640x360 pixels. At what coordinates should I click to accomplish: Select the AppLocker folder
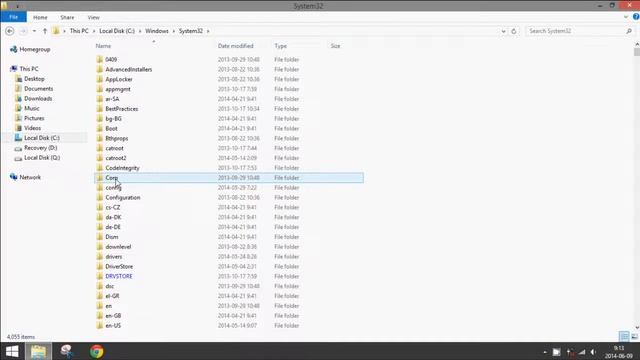[x=119, y=79]
